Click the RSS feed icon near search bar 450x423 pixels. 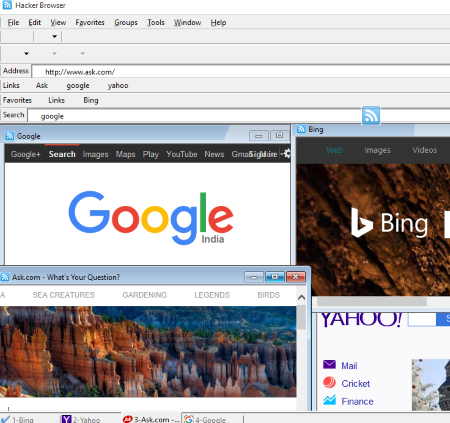click(x=371, y=115)
